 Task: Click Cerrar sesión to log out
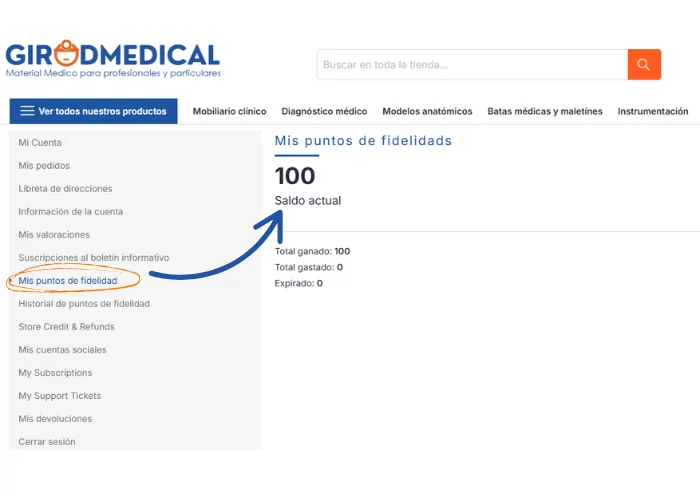[47, 442]
